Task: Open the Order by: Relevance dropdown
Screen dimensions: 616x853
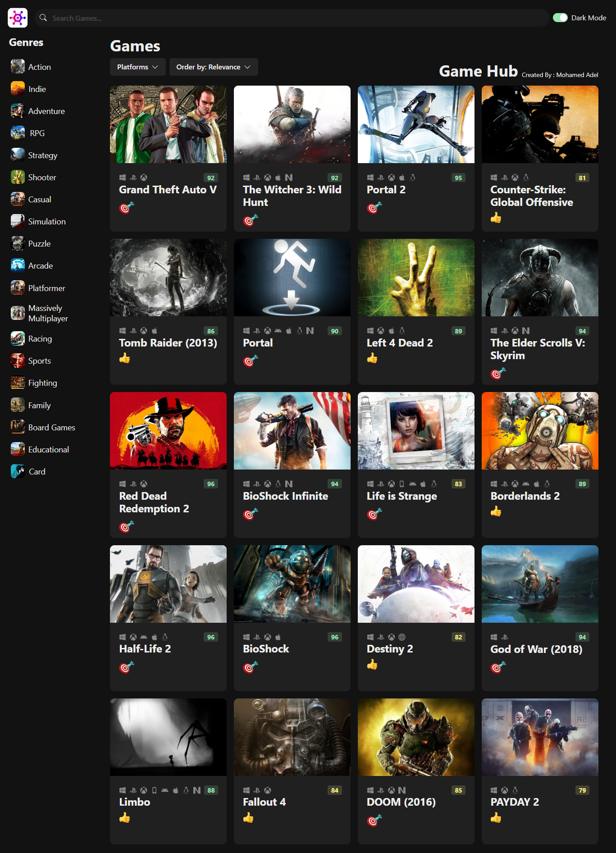Action: 214,67
